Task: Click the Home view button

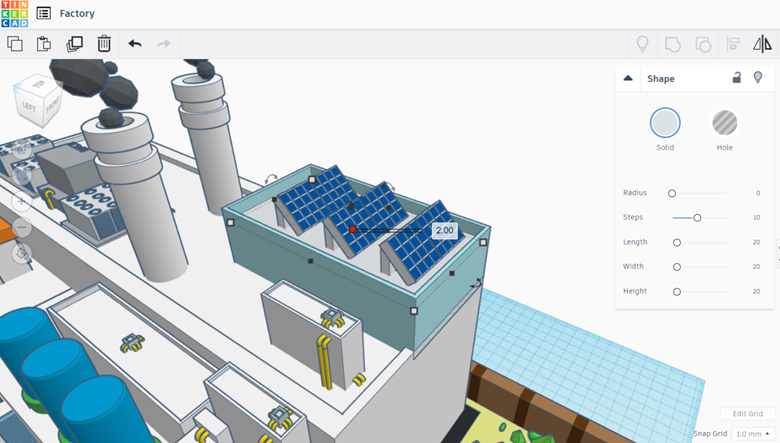Action: point(21,150)
